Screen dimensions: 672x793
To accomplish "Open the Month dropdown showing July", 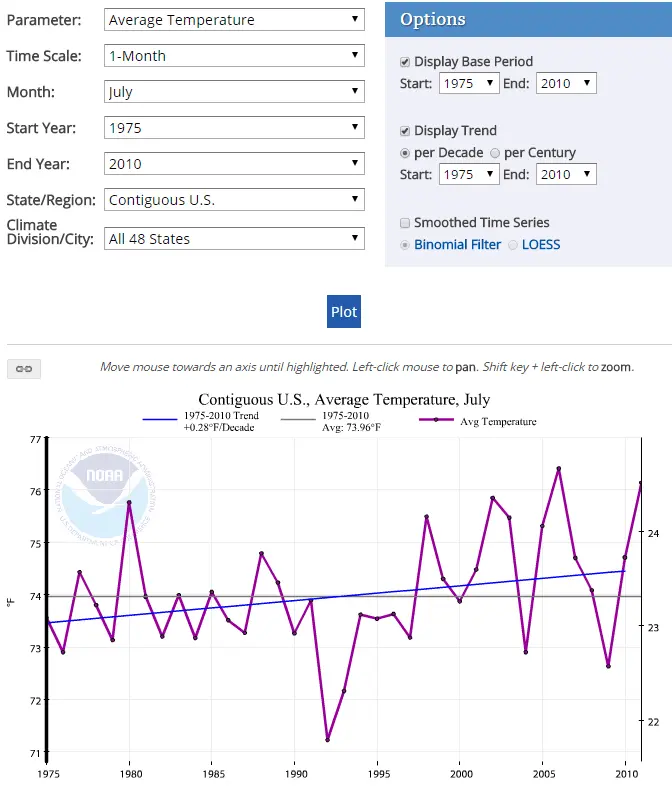I will click(x=234, y=92).
